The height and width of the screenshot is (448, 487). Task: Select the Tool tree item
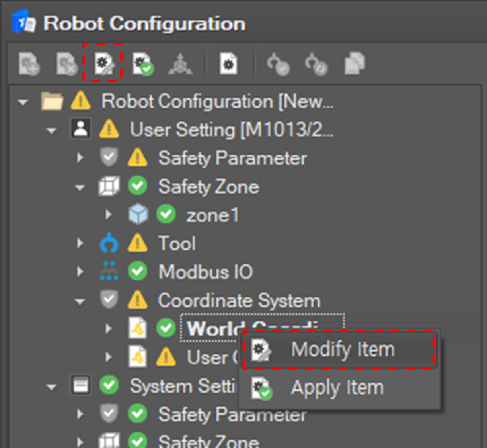click(x=177, y=243)
